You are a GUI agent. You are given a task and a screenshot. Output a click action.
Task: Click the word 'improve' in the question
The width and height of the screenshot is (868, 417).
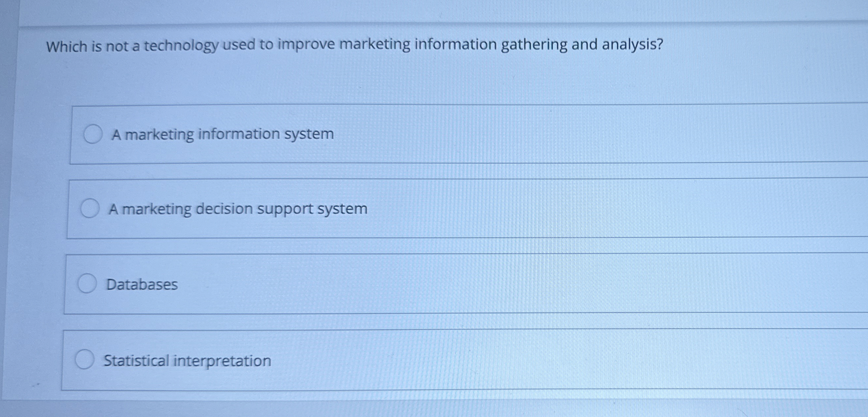(305, 46)
